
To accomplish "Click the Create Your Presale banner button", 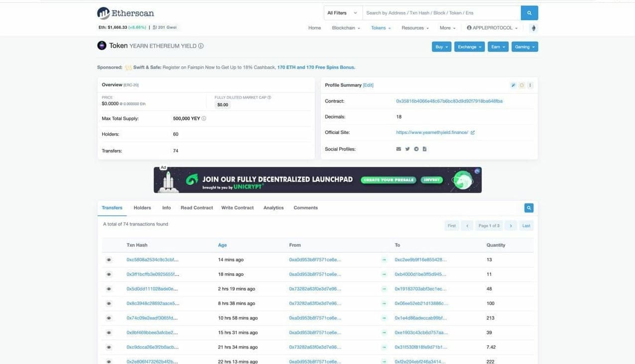I will tap(388, 180).
